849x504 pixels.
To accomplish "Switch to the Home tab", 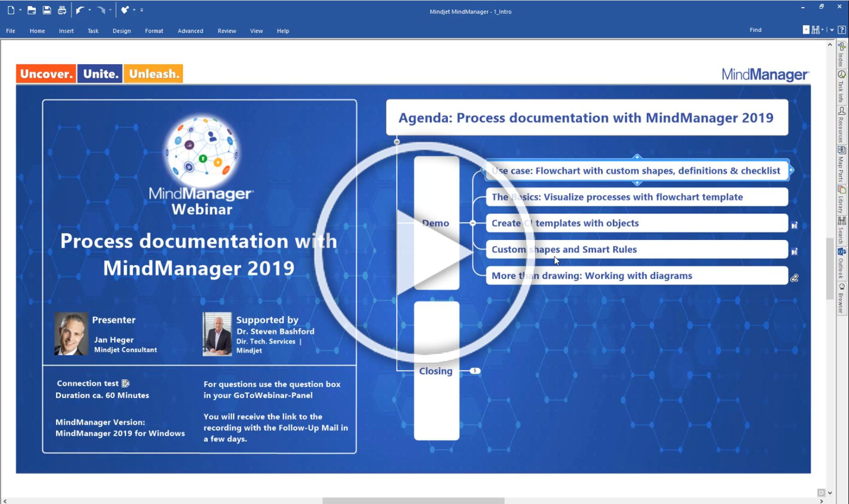I will pos(37,30).
